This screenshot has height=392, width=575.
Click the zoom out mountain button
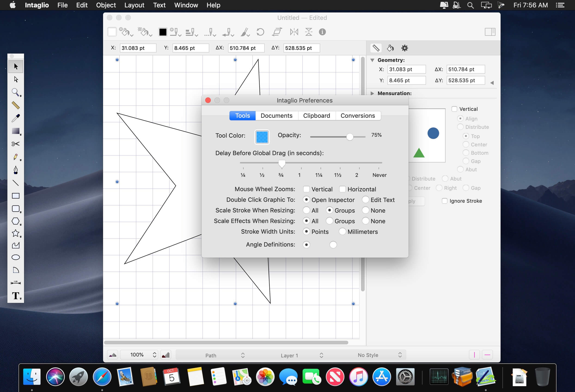pos(113,355)
